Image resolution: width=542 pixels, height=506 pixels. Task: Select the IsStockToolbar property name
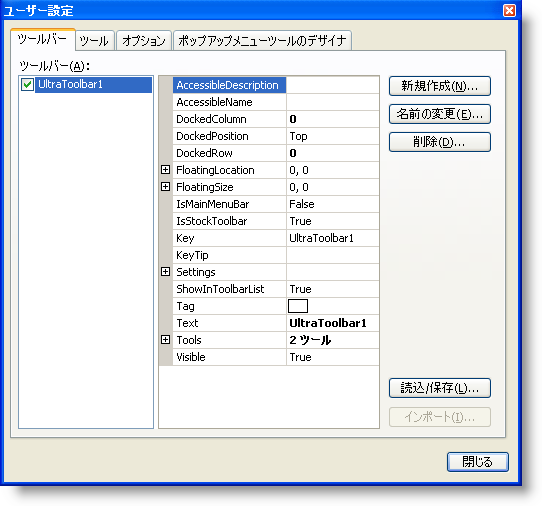229,221
